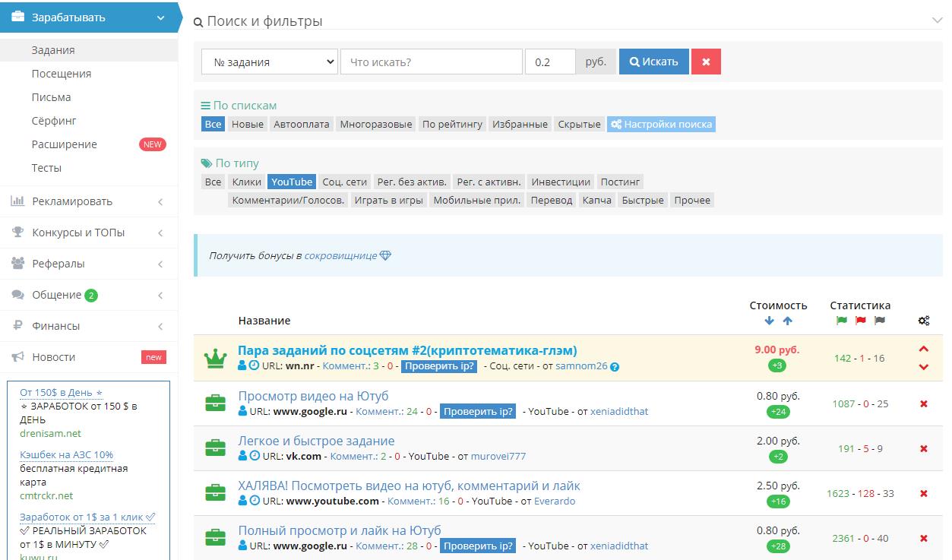Viewport: 952px width, 560px height.
Task: Select the Играть в игры type filter
Action: pos(389,200)
